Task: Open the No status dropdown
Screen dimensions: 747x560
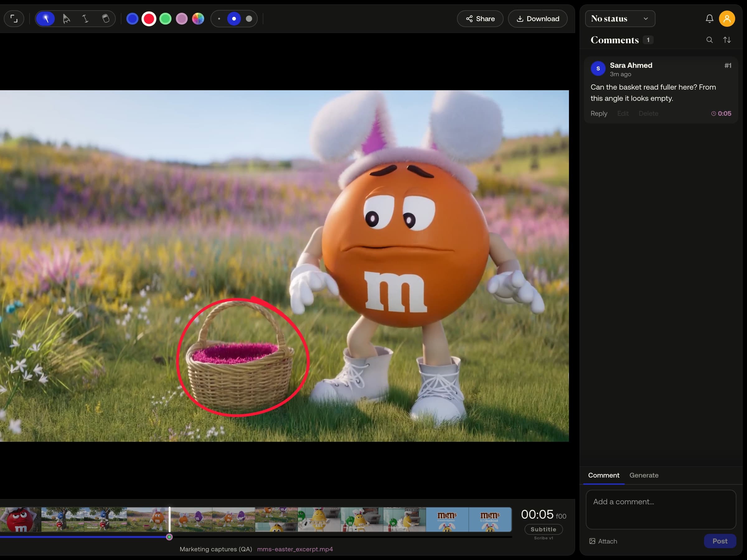Action: (x=620, y=19)
